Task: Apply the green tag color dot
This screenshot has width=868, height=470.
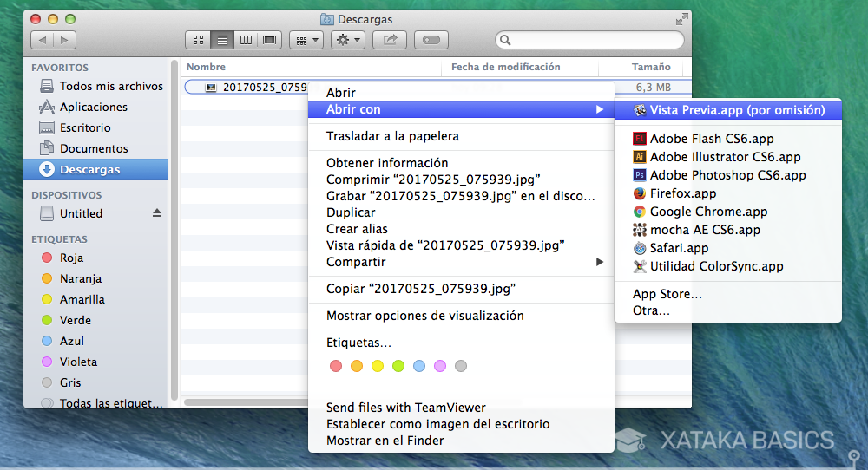Action: coord(398,366)
